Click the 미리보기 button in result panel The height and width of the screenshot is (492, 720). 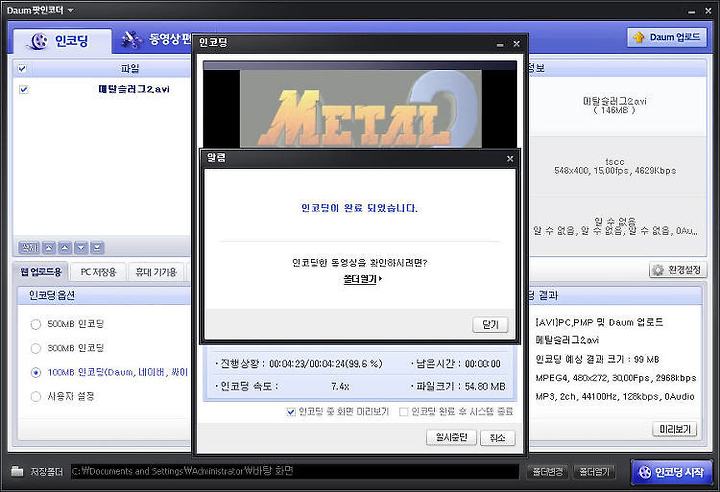675,429
